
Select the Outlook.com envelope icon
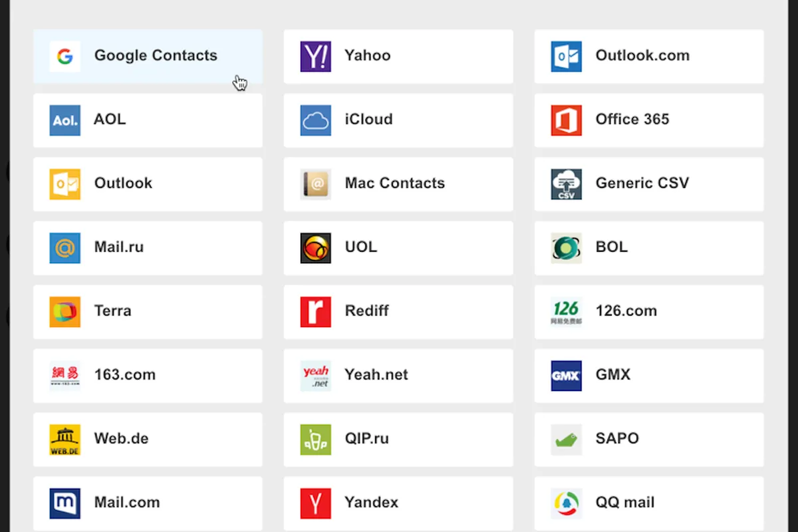point(566,57)
